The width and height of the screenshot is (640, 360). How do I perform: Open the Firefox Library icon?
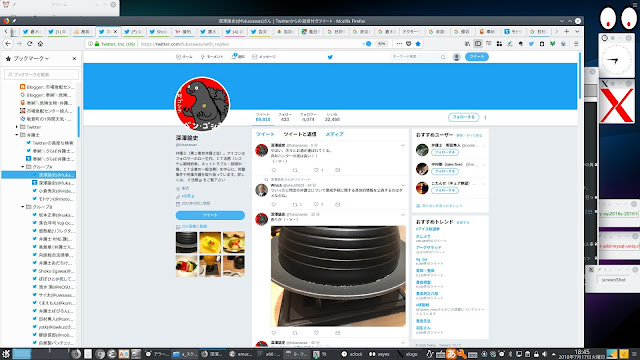point(467,44)
